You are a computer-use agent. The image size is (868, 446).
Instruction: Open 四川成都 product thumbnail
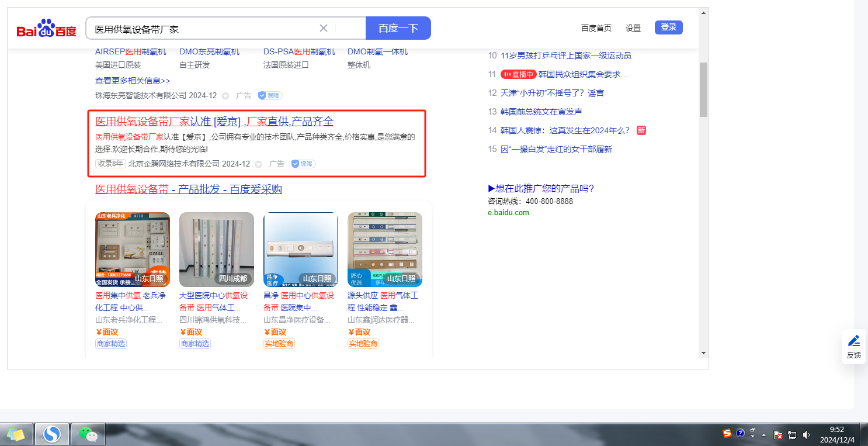click(217, 250)
